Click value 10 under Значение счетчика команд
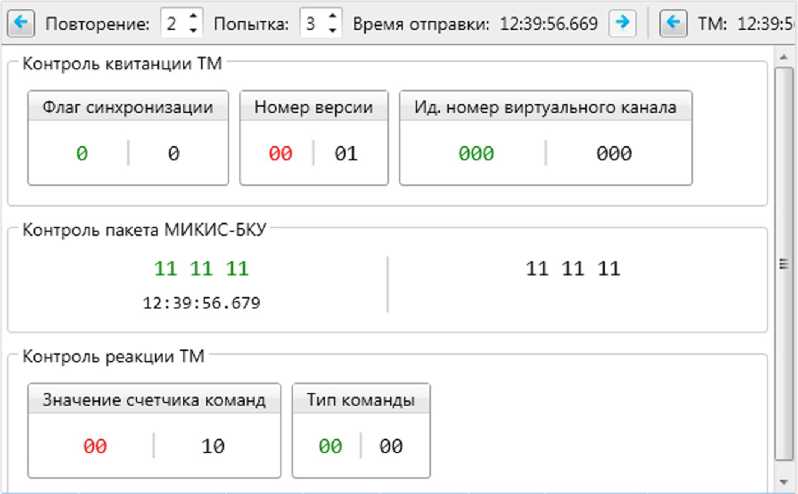The height and width of the screenshot is (494, 798). [x=213, y=446]
